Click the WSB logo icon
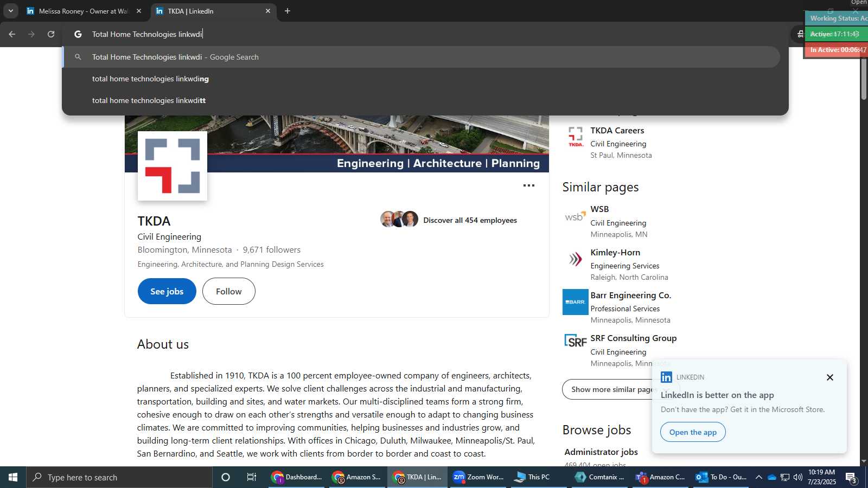 click(x=576, y=216)
